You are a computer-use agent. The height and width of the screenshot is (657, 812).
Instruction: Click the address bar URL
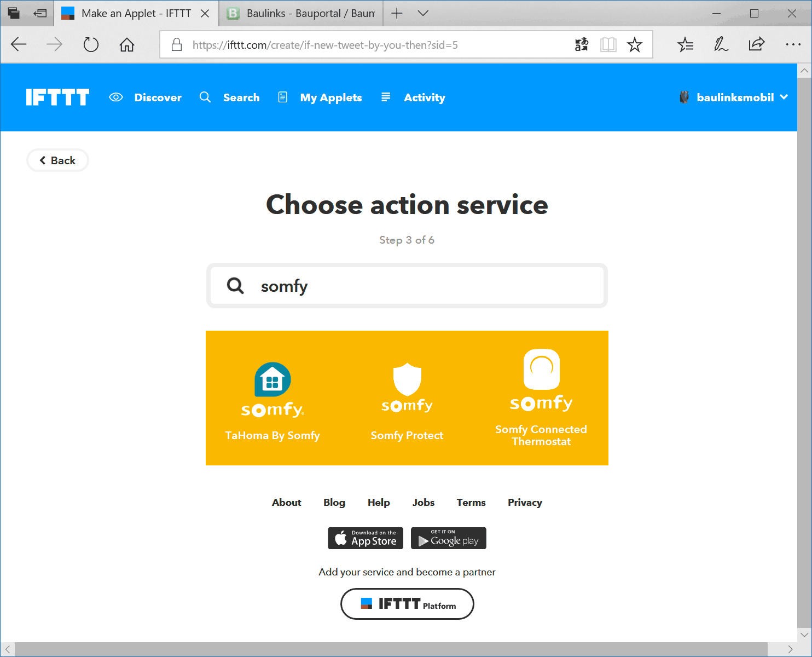[325, 45]
